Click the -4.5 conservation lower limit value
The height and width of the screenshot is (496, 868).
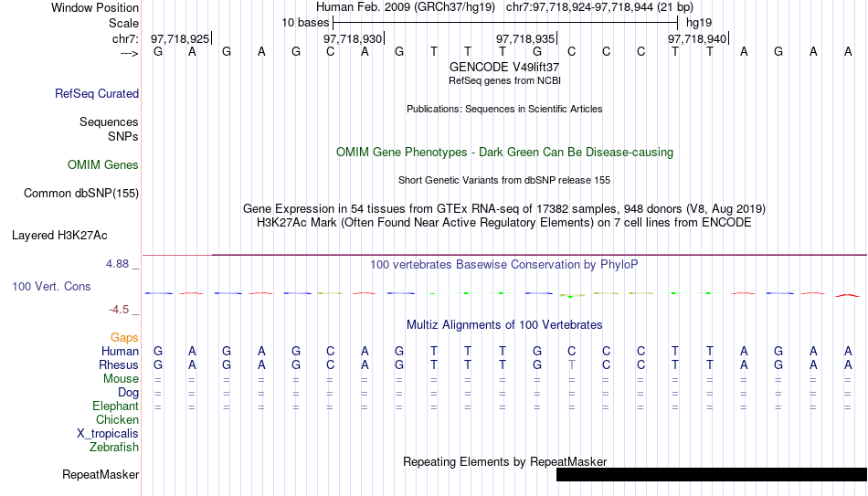[x=119, y=310]
